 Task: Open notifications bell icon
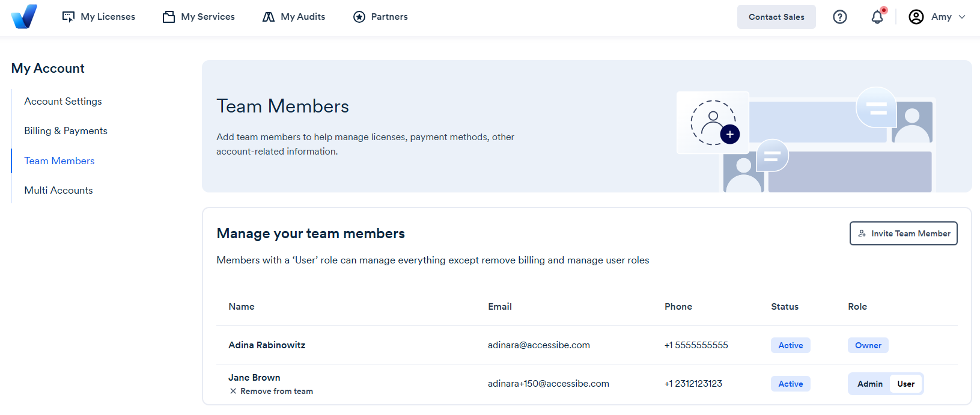pos(877,17)
